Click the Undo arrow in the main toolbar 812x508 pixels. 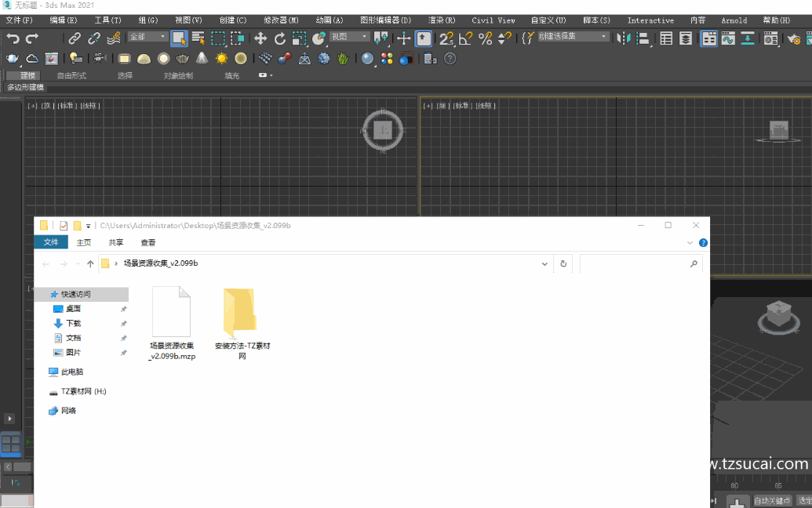tap(13, 38)
